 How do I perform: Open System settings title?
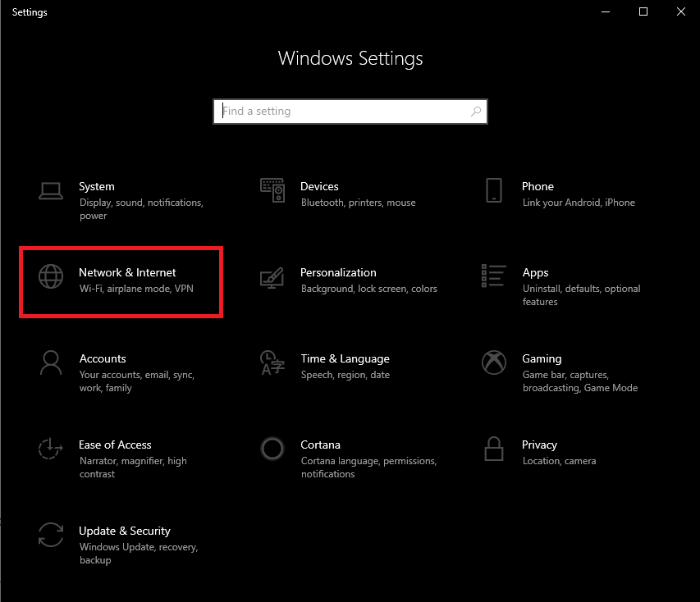pos(97,186)
